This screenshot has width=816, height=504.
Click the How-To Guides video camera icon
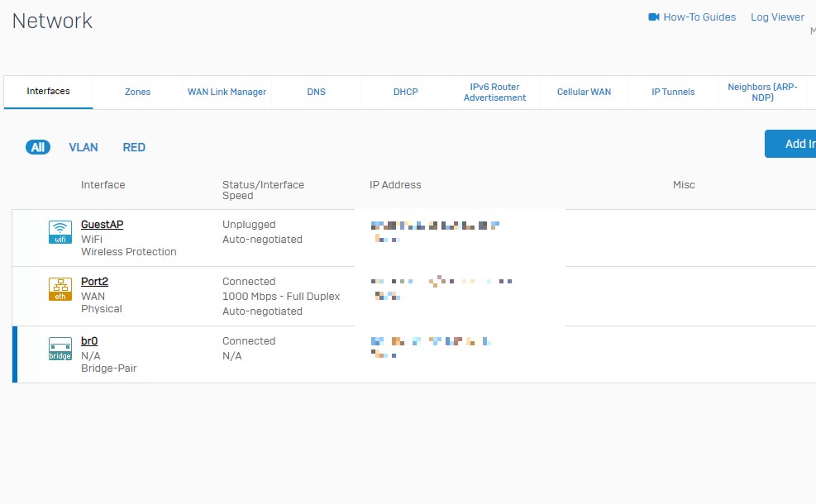(654, 17)
